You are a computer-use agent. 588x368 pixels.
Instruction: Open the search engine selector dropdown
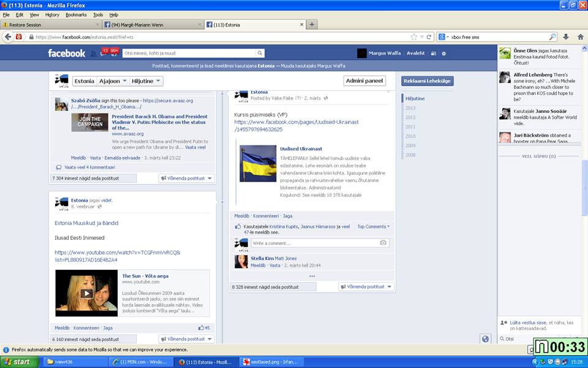[x=443, y=37]
